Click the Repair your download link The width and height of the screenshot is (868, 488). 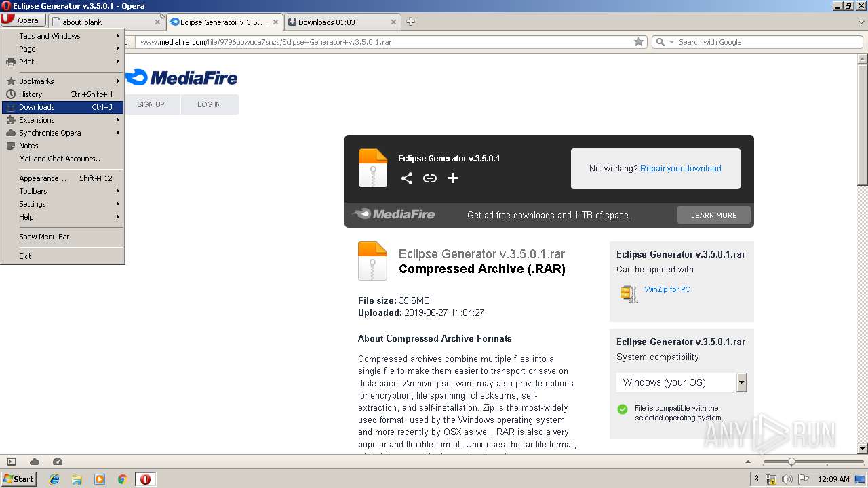click(680, 169)
